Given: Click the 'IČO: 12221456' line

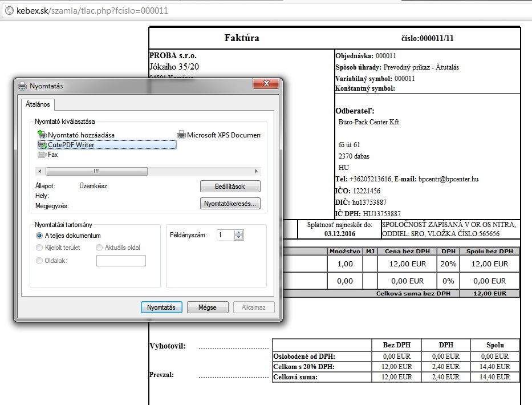Looking at the screenshot, I should [x=358, y=191].
